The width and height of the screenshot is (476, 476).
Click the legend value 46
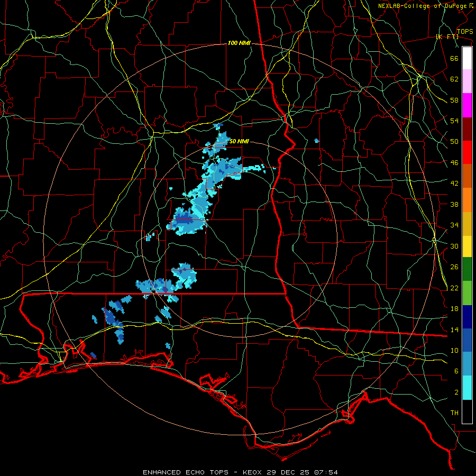[x=454, y=163]
